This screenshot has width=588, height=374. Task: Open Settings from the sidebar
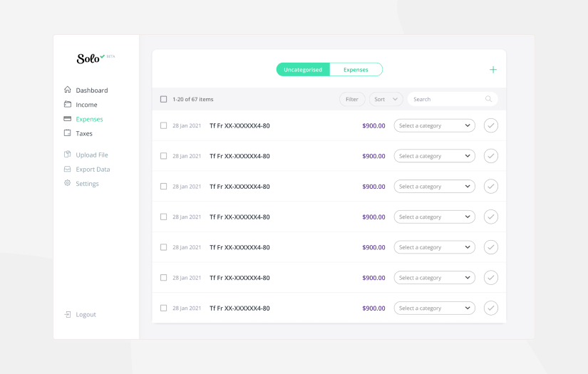pos(81,183)
